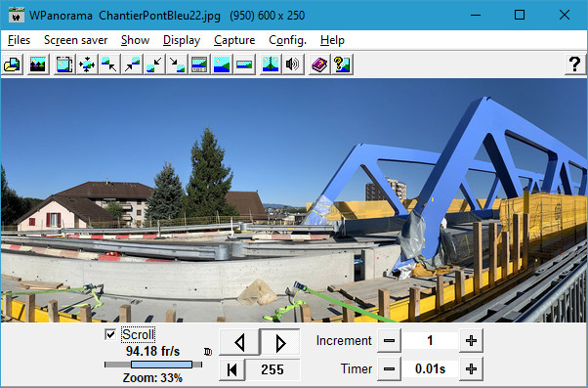Click the context help question-mark picture icon
This screenshot has width=588, height=388.
point(342,65)
